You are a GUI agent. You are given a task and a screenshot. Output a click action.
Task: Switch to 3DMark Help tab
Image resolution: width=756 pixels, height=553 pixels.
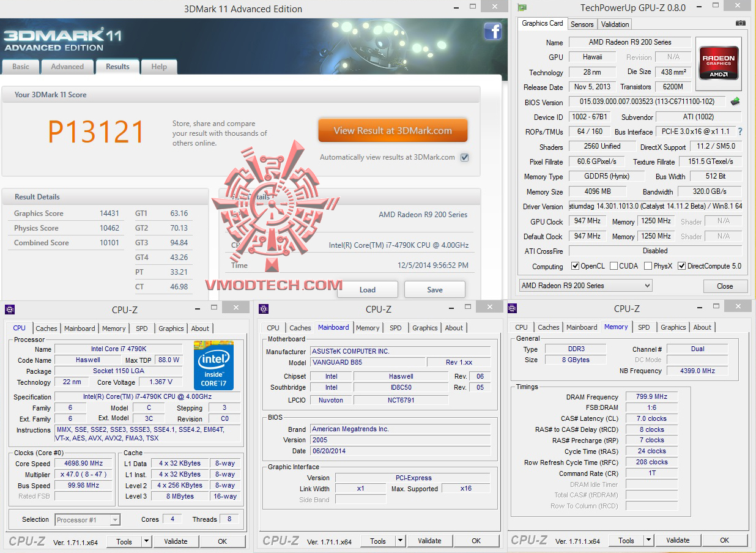tap(159, 67)
